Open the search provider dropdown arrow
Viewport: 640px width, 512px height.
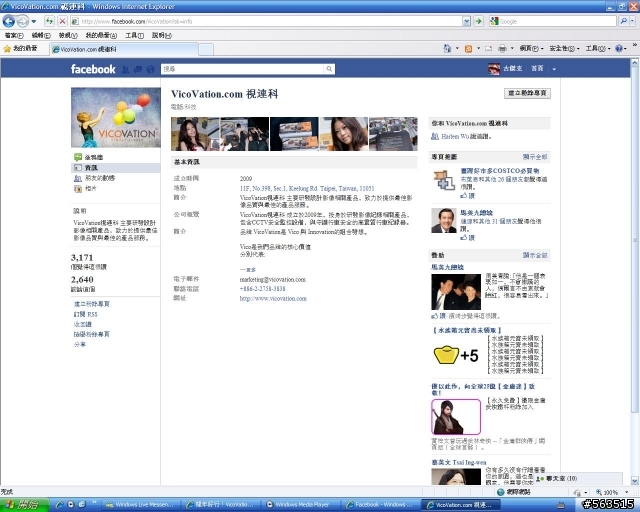tap(633, 21)
